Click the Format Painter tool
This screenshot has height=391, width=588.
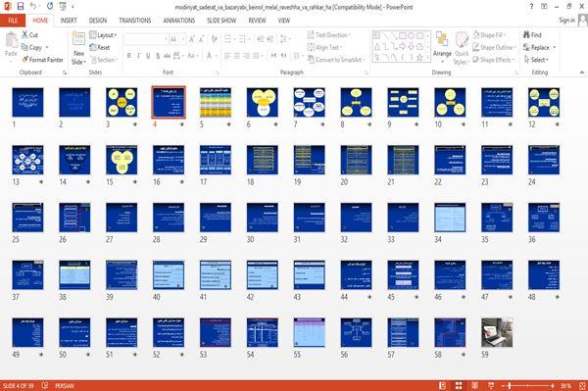click(42, 60)
